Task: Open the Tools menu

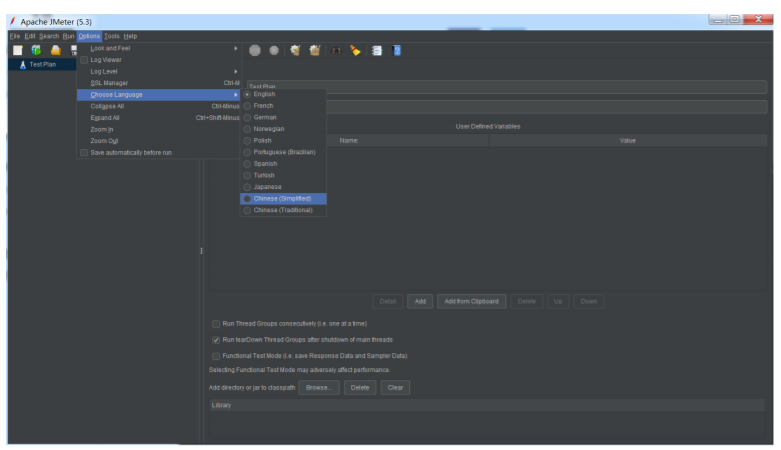Action: point(112,36)
